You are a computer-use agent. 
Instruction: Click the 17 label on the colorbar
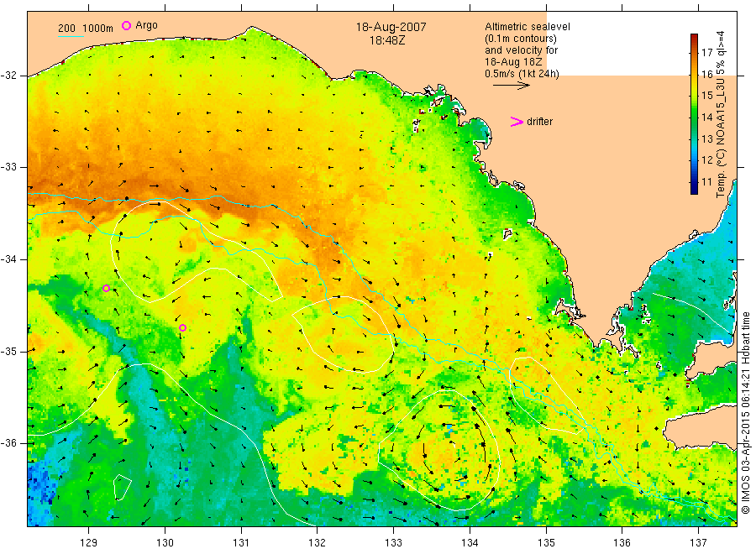tap(706, 53)
